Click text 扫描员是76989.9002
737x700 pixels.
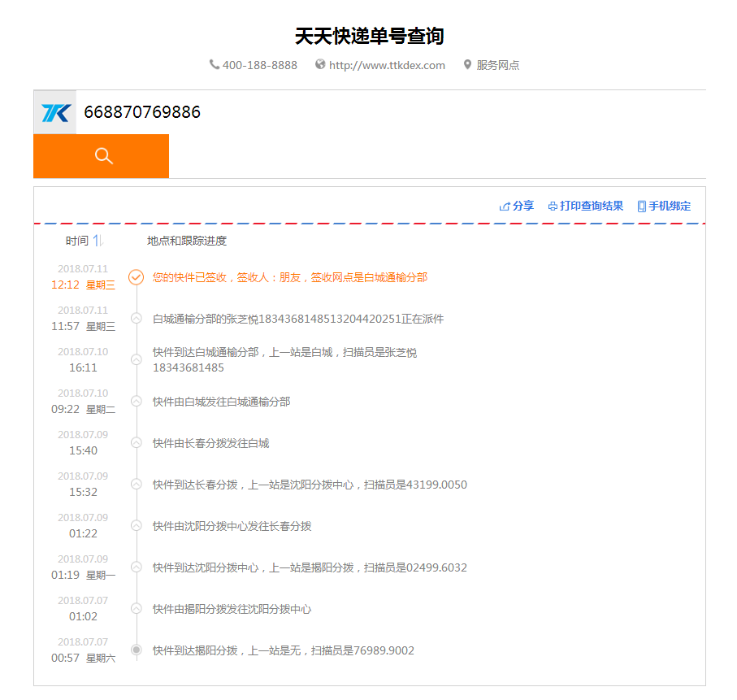(363, 650)
